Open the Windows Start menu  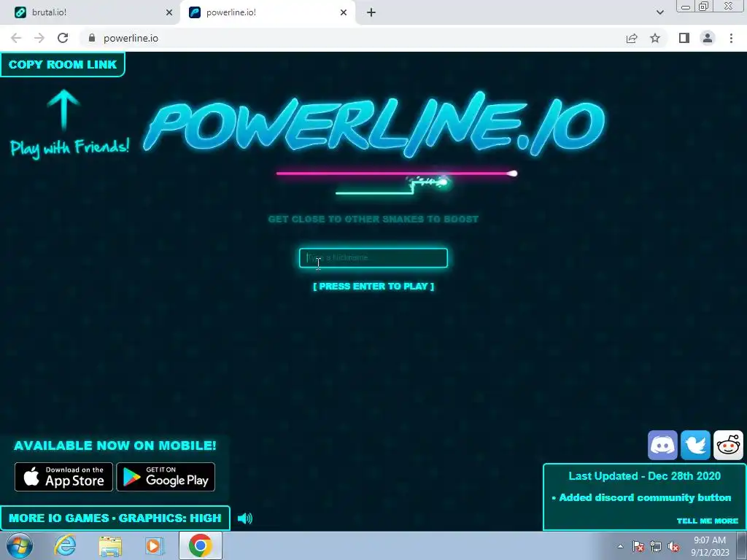coord(20,545)
